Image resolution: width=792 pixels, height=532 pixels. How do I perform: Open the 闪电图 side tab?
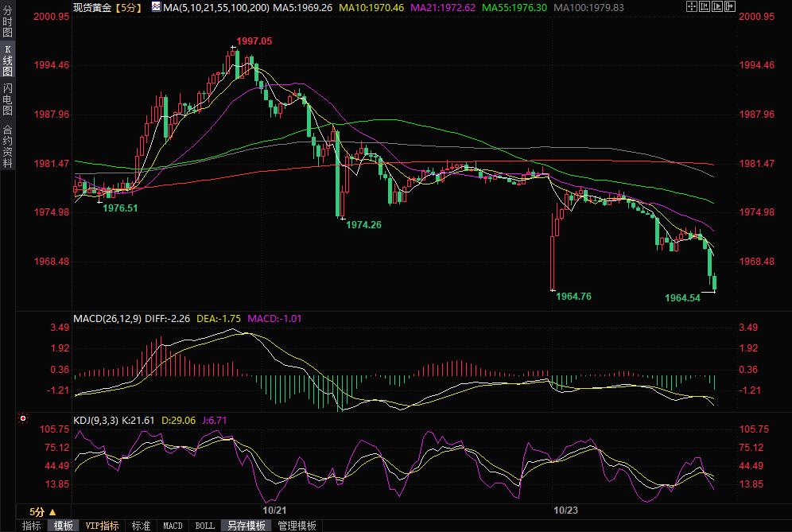tap(7, 99)
